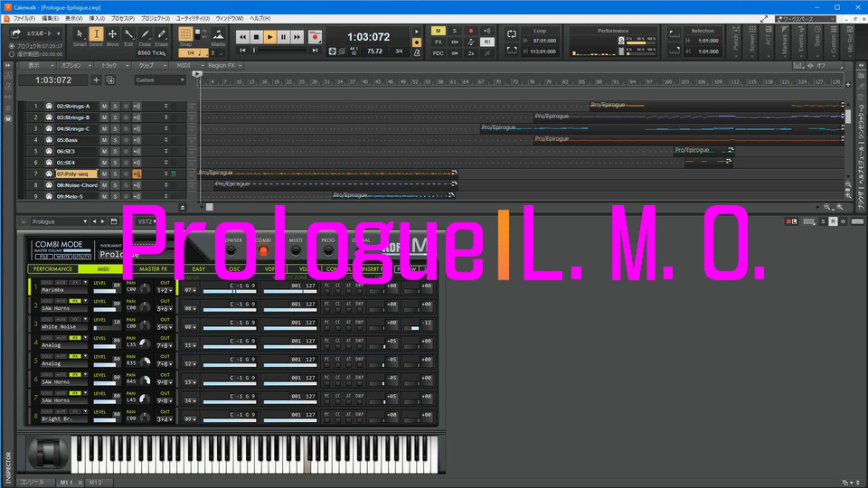Image resolution: width=868 pixels, height=488 pixels.
Task: Open MIDI channel 07 dropdown for timbre 1
Action: [191, 290]
